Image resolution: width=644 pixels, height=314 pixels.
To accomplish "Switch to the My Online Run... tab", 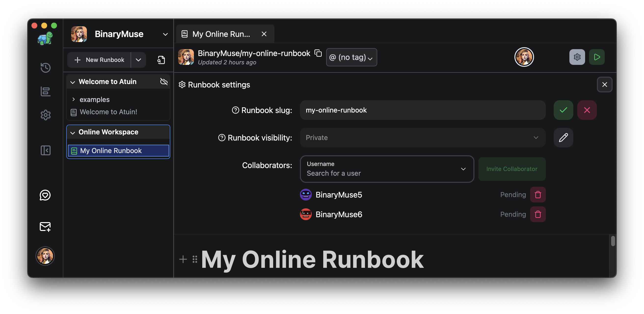I will (x=221, y=34).
